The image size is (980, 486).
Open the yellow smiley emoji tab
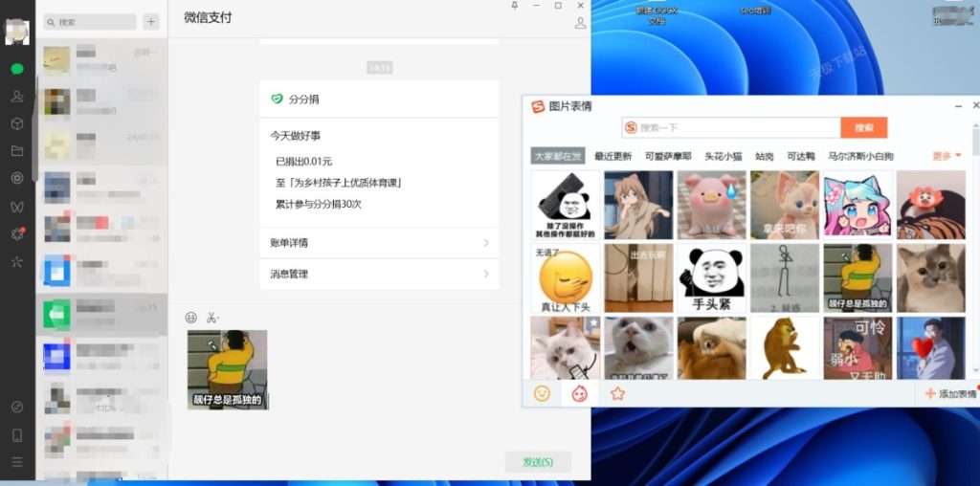coord(542,393)
